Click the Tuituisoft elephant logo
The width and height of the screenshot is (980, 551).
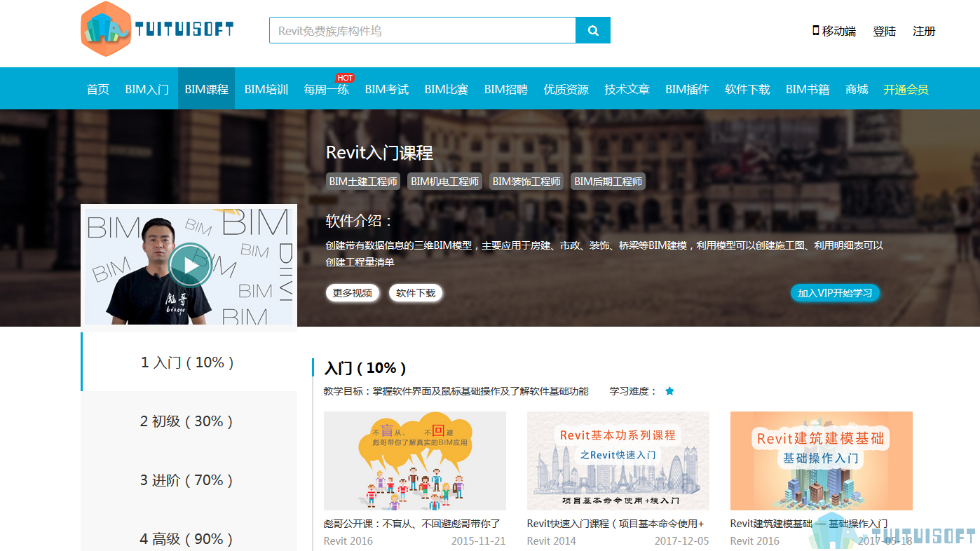pyautogui.click(x=156, y=29)
